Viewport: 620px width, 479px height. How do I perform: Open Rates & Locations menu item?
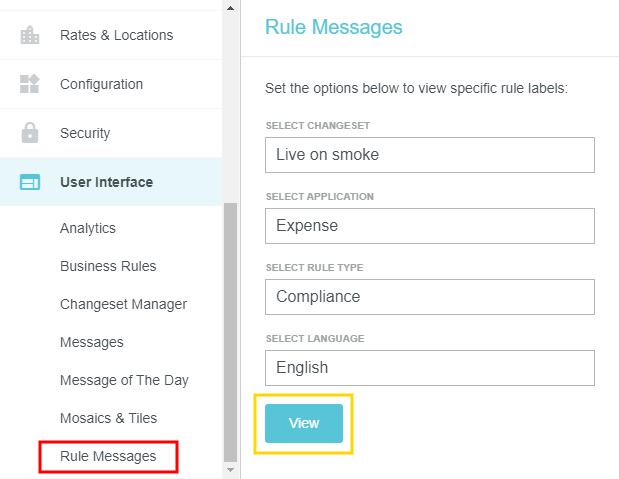116,35
